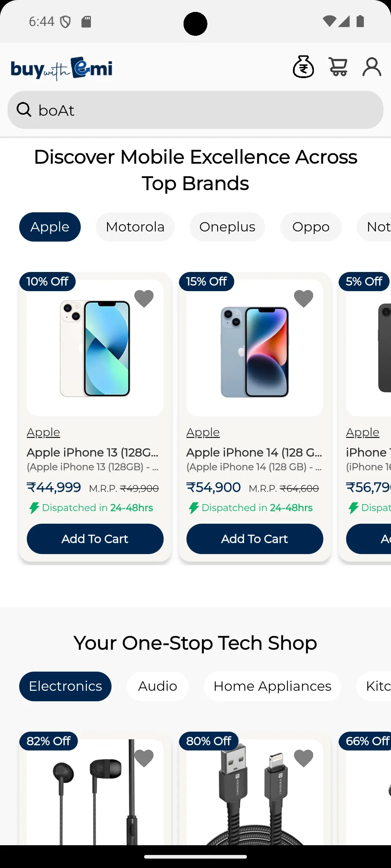Image resolution: width=391 pixels, height=868 pixels.
Task: Add iPhone 14 to wishlist via heart icon
Action: point(303,298)
